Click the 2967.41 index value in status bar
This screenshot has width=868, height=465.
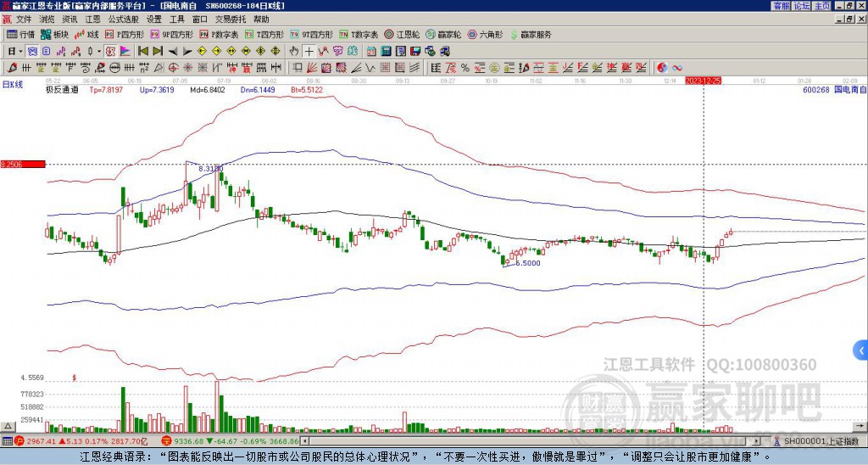[41, 441]
